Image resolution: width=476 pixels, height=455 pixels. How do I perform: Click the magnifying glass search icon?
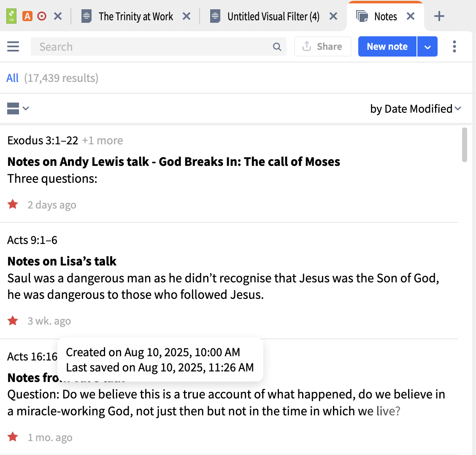pyautogui.click(x=277, y=46)
